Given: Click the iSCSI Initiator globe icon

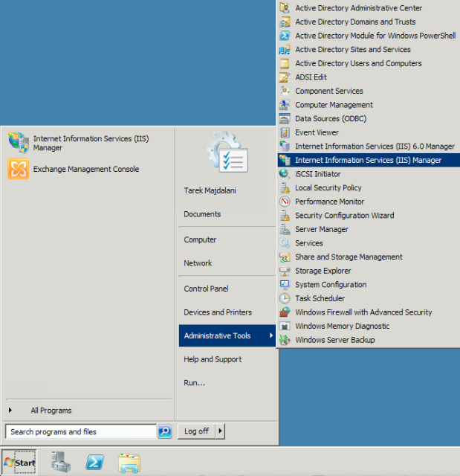Looking at the screenshot, I should tap(285, 174).
